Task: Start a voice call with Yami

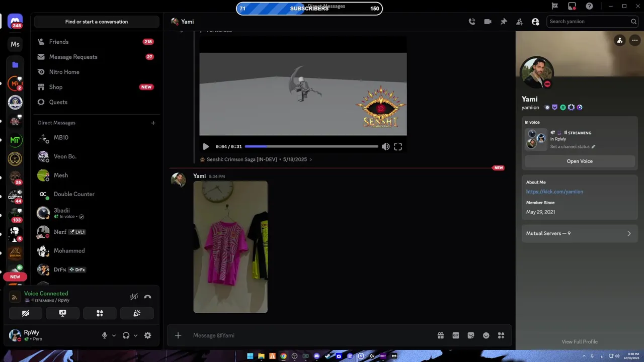Action: (x=471, y=22)
